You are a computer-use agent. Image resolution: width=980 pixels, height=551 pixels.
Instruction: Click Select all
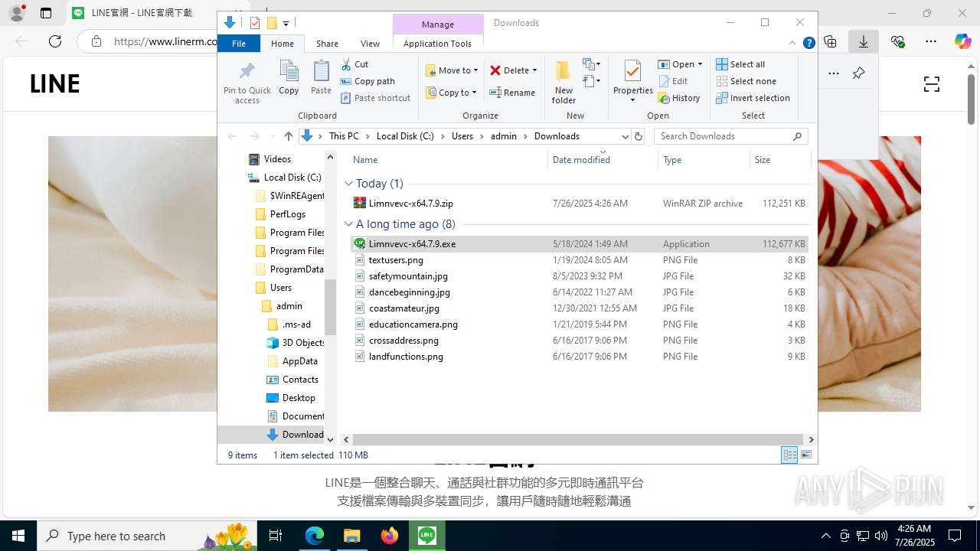740,64
